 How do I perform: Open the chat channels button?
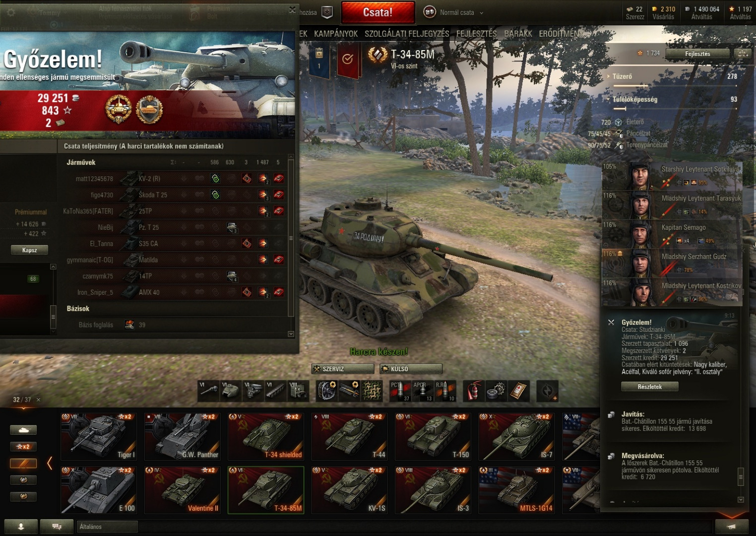57,527
